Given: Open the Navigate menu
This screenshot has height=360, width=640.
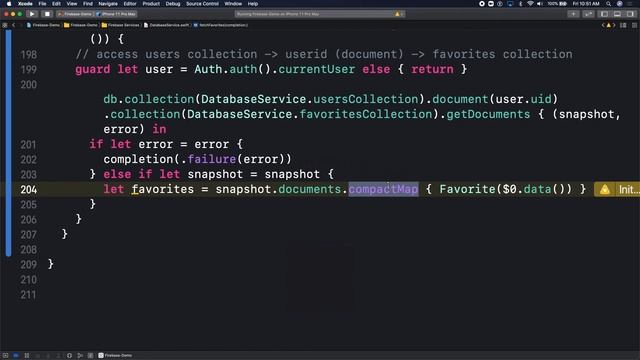Looking at the screenshot, I should coord(108,4).
